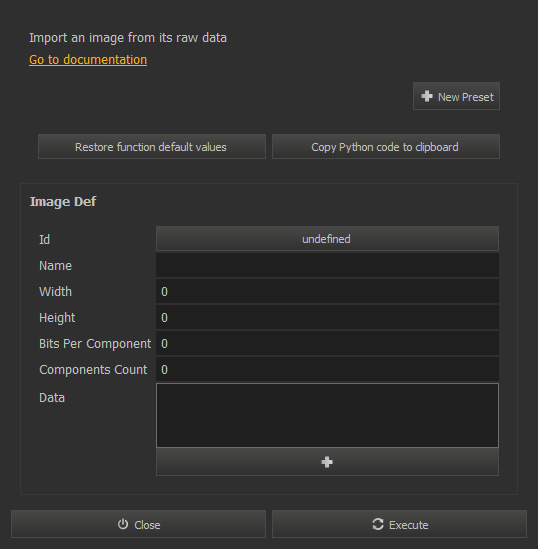Click the Import an image description text
Image resolution: width=538 pixels, height=549 pixels.
coord(128,38)
